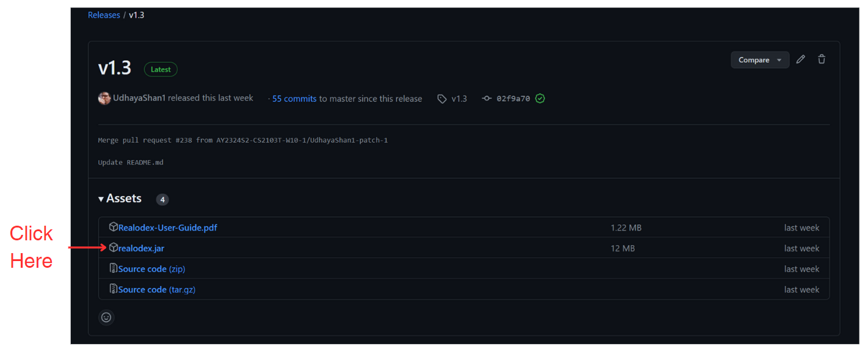
Task: Download Source code (tar.gz)
Action: tap(156, 290)
